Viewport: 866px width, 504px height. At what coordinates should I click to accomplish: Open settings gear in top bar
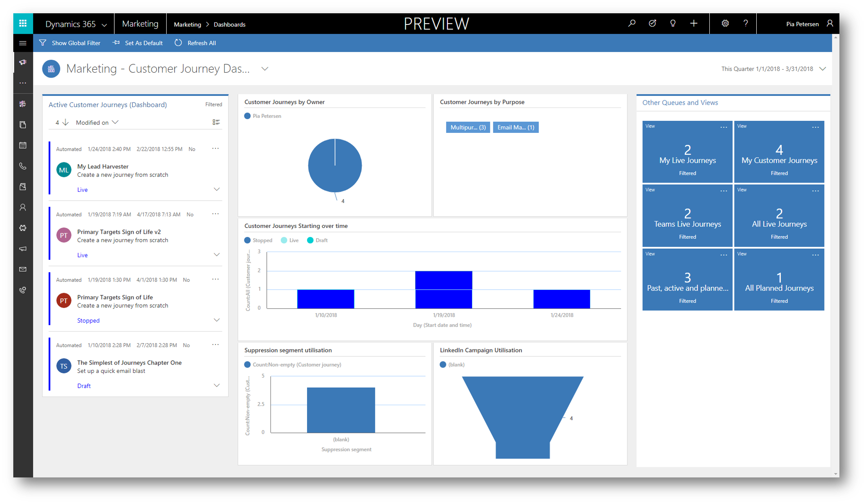pyautogui.click(x=725, y=24)
